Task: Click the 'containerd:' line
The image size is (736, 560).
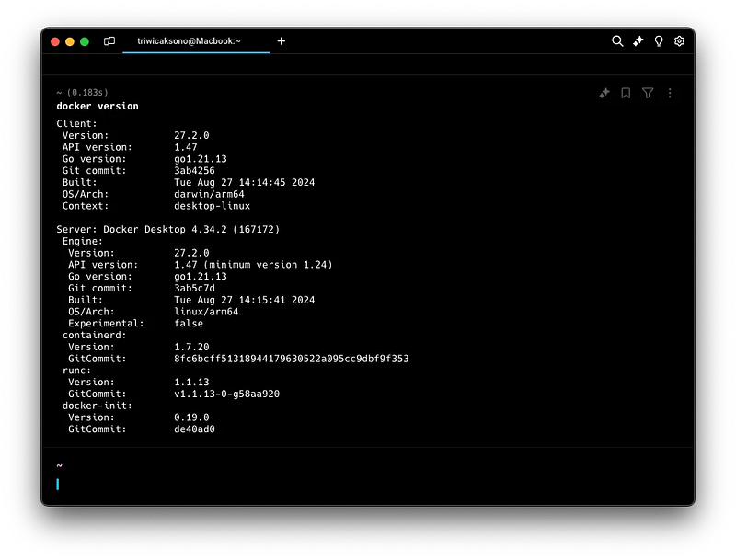Action: 95,335
